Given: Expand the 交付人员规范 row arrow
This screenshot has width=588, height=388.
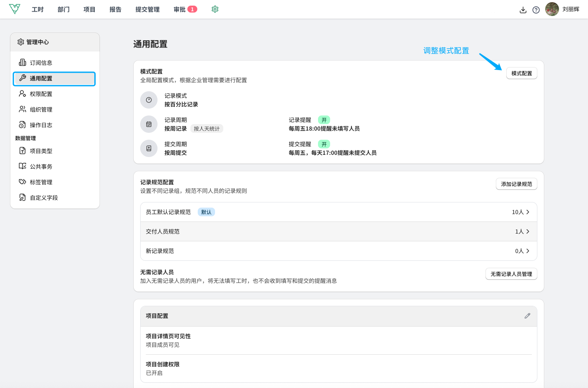Looking at the screenshot, I should 527,231.
